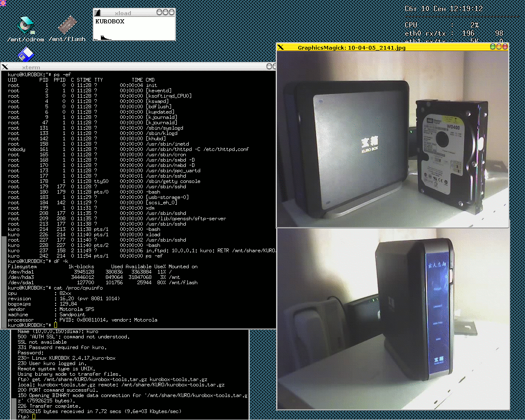Click the '/usr/sbin/nmbd -D' process line

pos(101,165)
